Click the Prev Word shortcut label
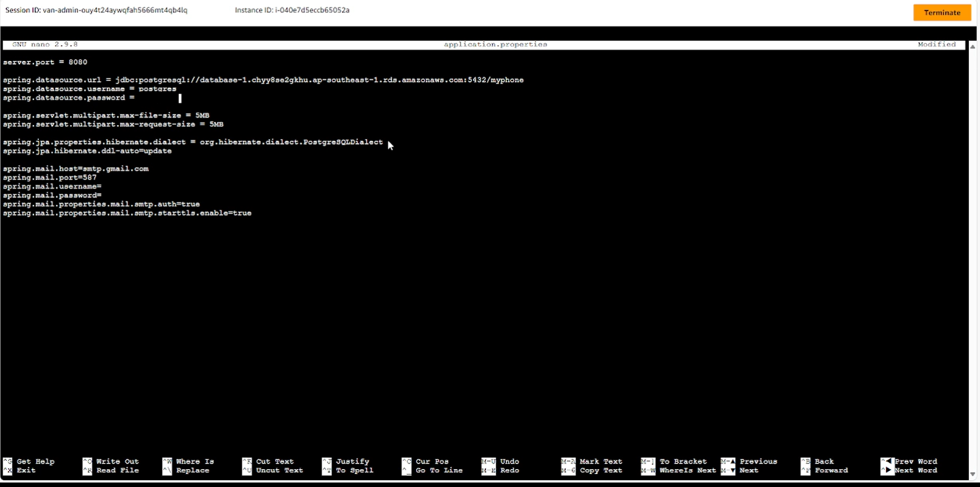980x487 pixels. (916, 462)
